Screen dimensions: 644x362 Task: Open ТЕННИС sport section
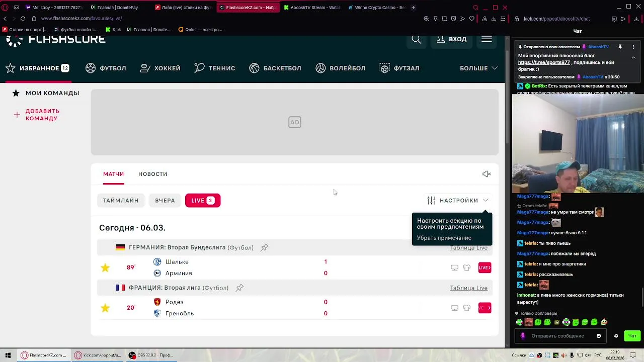coord(214,68)
